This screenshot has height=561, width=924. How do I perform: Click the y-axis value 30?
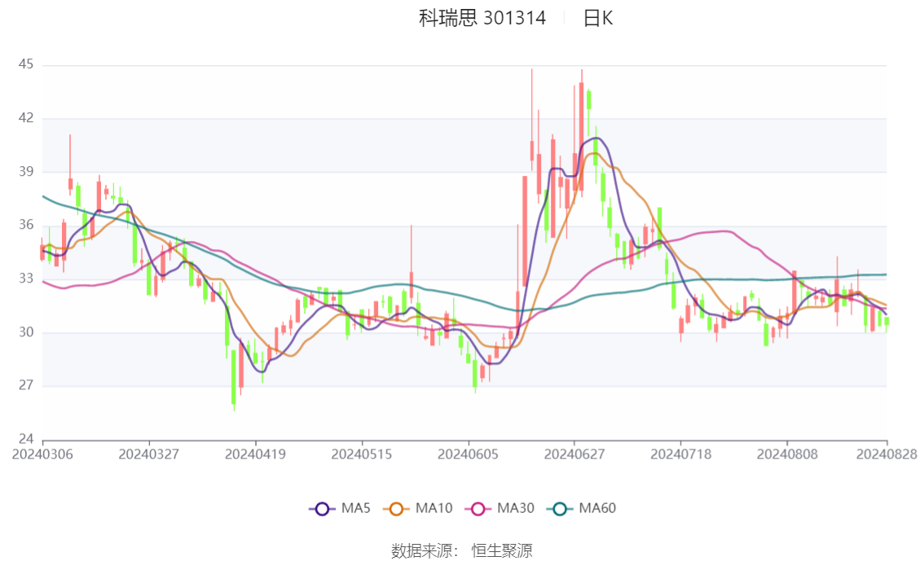point(26,332)
